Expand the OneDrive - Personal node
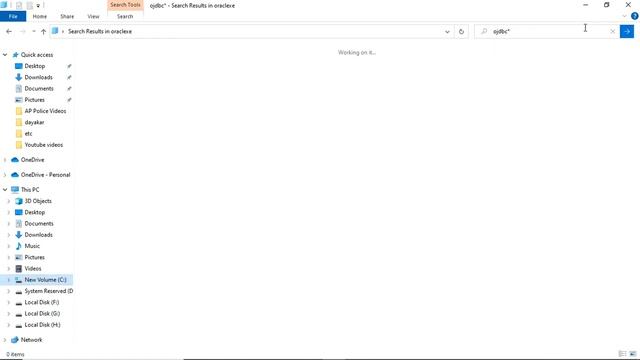Screen dimensions: 640x360 pos(5,175)
